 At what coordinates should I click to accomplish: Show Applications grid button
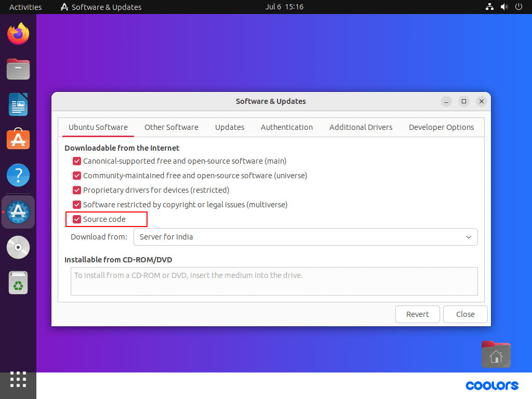click(18, 379)
